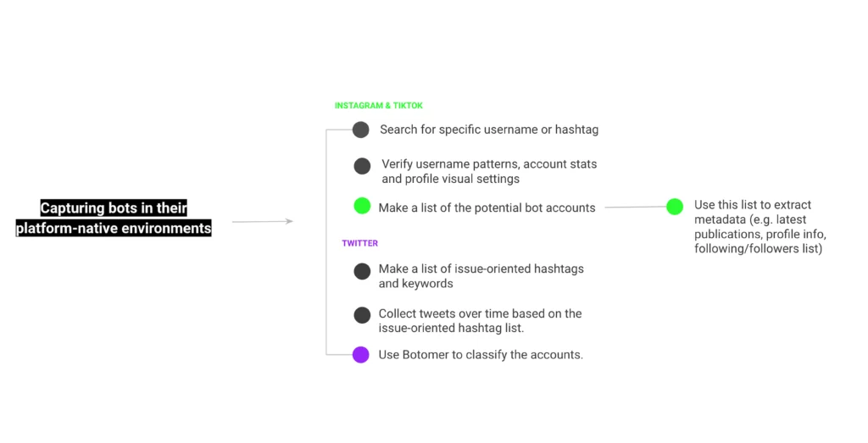
Task: Click the gray dot beside 'Search for specific username'
Action: [x=361, y=130]
